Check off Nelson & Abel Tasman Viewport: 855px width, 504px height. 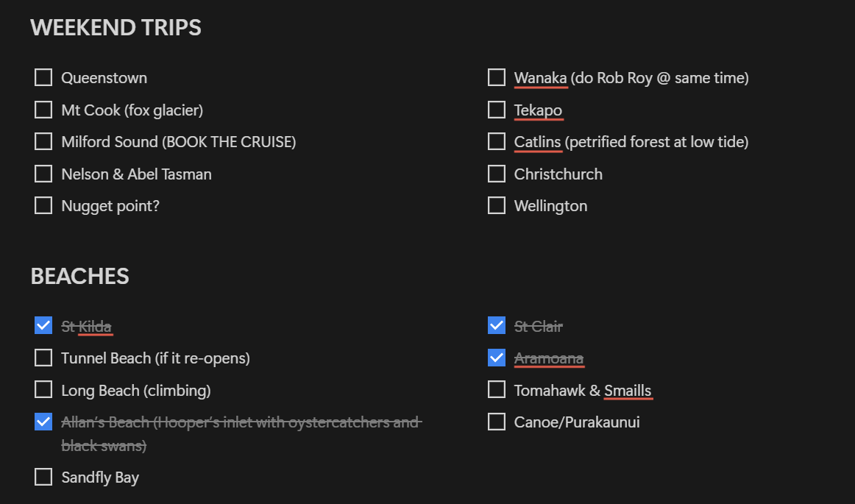43,174
